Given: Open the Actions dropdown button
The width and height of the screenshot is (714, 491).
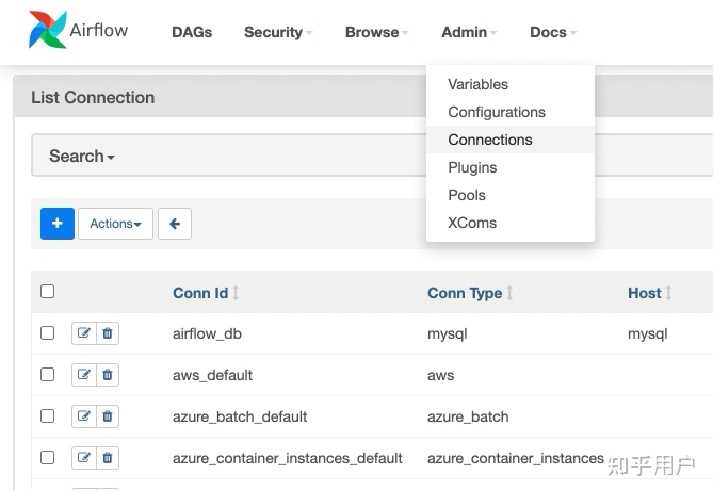Looking at the screenshot, I should 115,224.
